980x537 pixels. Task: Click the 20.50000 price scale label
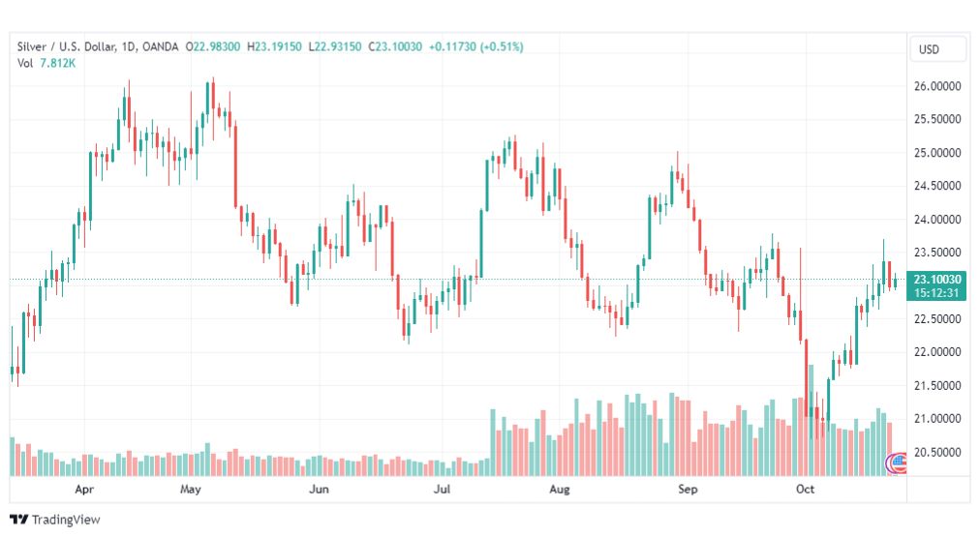coord(937,452)
